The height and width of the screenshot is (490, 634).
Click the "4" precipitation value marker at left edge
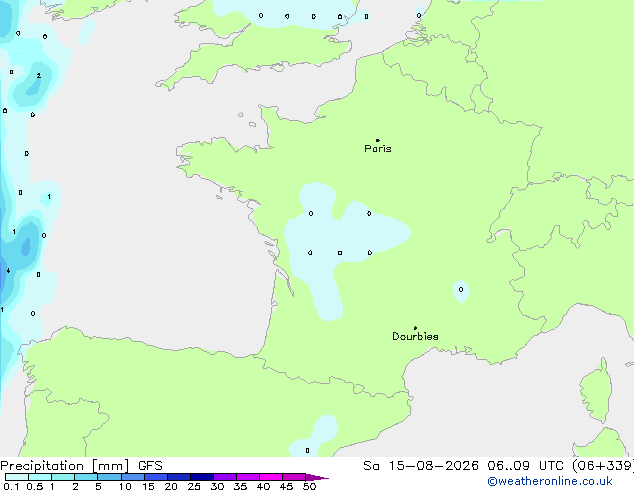pos(8,270)
